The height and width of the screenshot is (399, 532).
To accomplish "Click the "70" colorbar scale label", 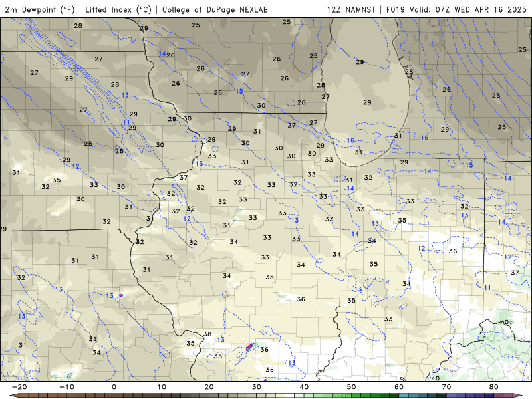I will pos(446,387).
